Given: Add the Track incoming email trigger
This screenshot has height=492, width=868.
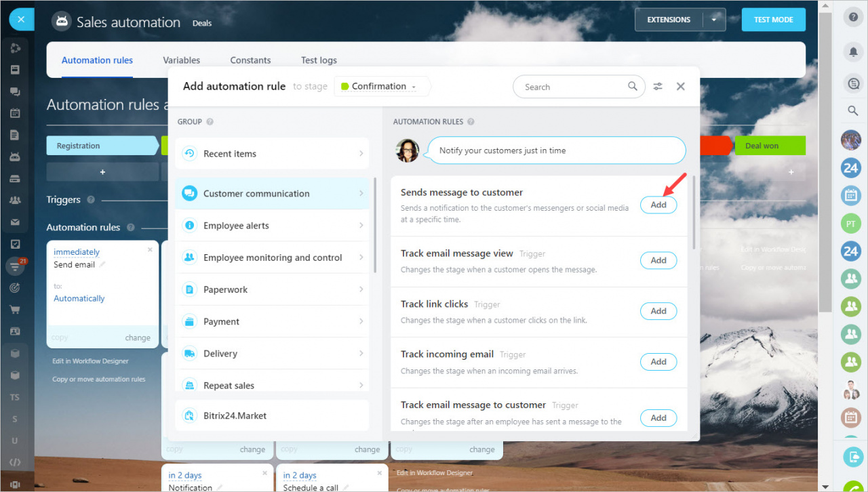Looking at the screenshot, I should tap(658, 362).
